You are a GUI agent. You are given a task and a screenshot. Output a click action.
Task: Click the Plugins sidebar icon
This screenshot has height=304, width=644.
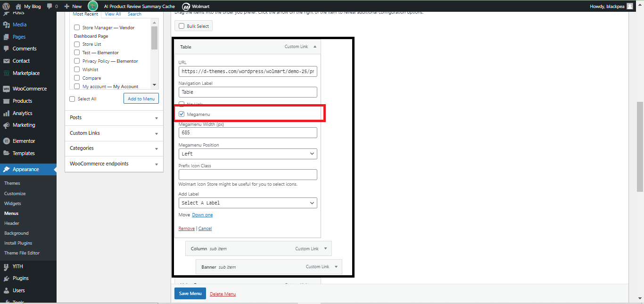(x=6, y=278)
